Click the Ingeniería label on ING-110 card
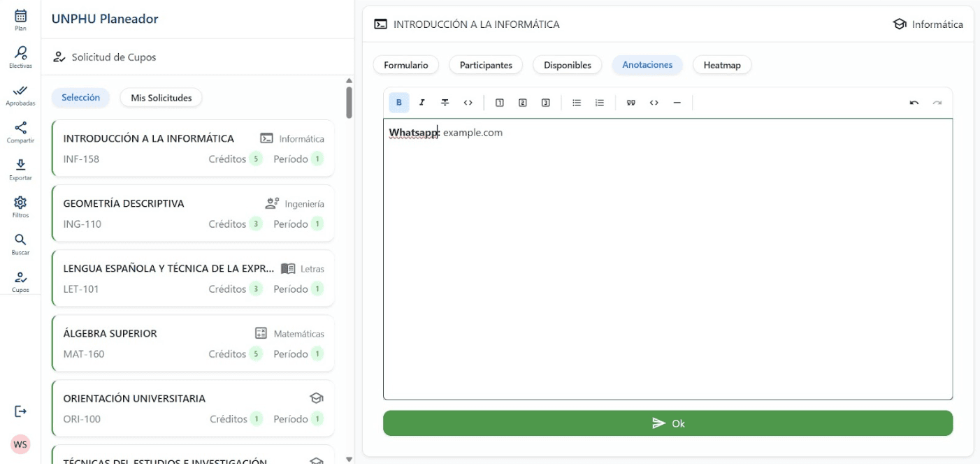Image resolution: width=980 pixels, height=468 pixels. pyautogui.click(x=304, y=204)
